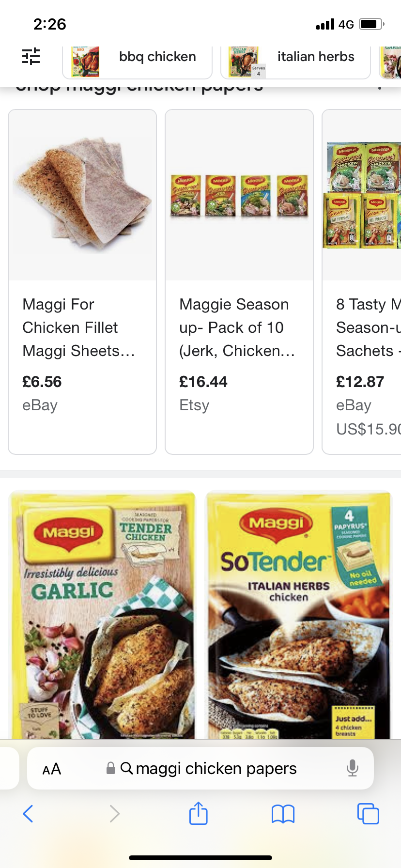401x868 pixels.
Task: Show open tabs overview
Action: [368, 813]
